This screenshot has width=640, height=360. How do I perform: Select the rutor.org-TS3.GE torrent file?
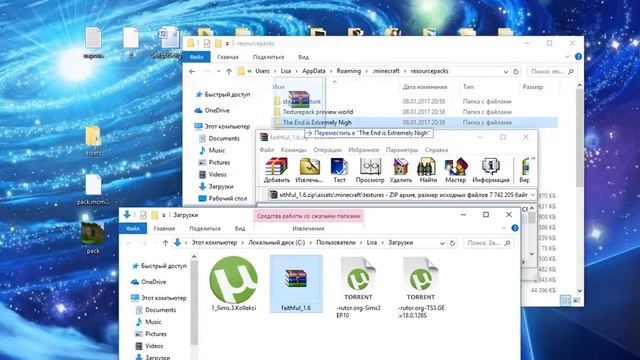pyautogui.click(x=420, y=287)
